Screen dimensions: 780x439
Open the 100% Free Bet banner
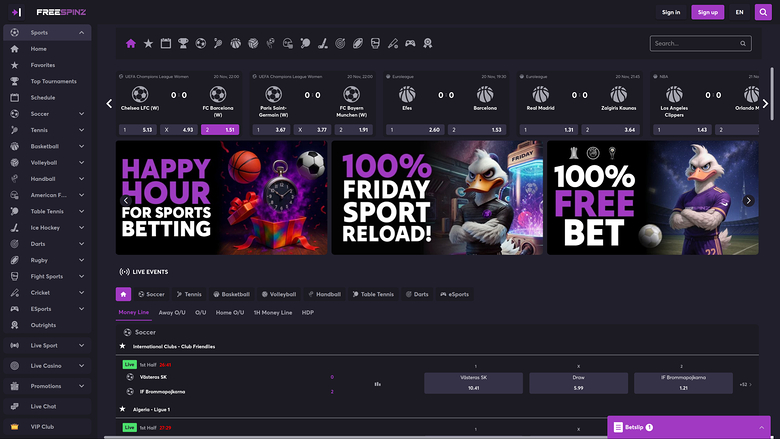tap(653, 198)
